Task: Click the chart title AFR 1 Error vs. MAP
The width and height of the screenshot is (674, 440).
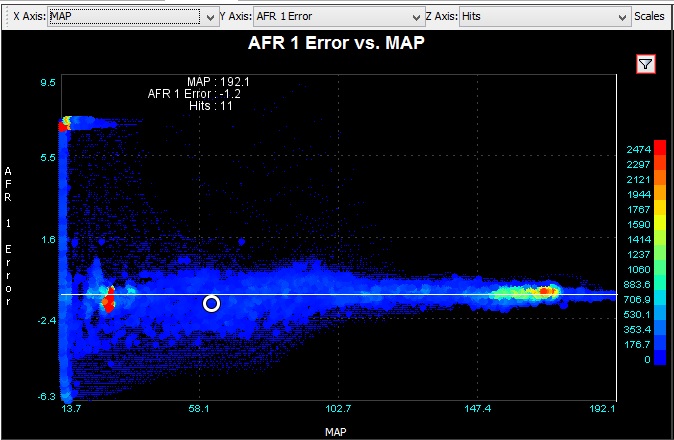Action: tap(330, 44)
